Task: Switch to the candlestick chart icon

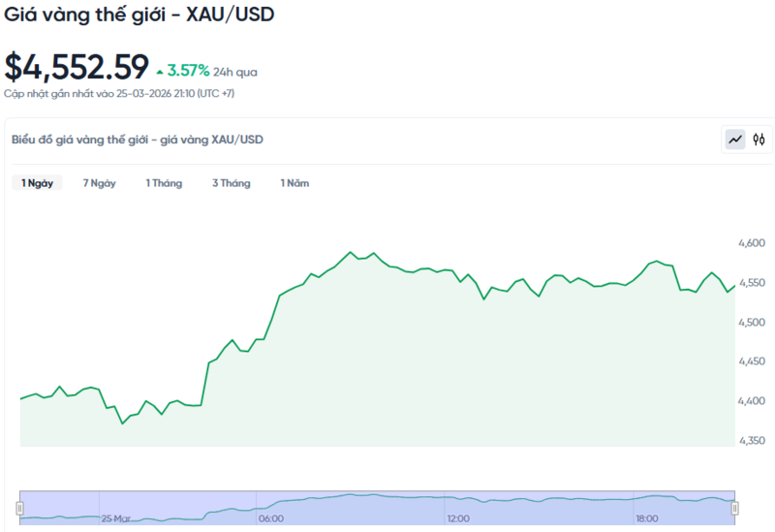Action: point(759,140)
